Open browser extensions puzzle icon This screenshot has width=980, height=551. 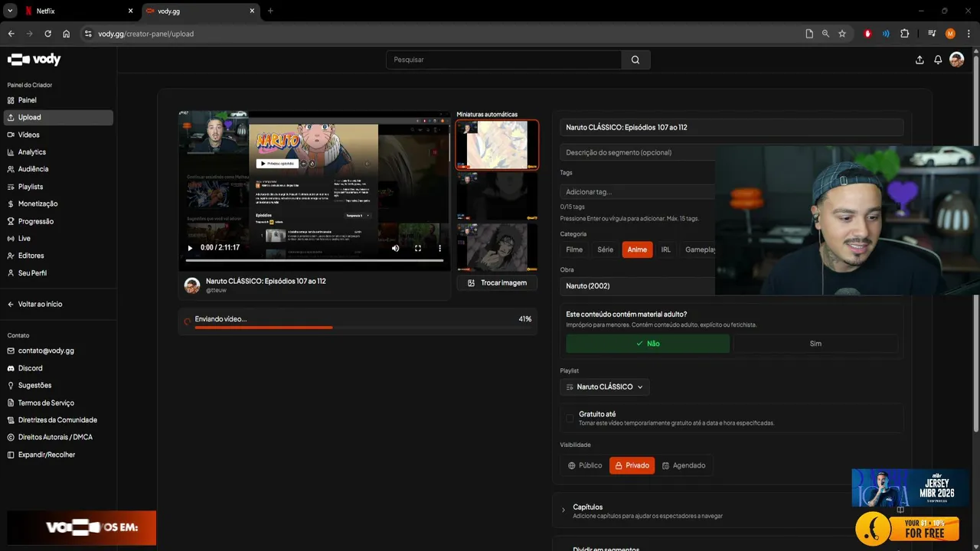tap(904, 34)
